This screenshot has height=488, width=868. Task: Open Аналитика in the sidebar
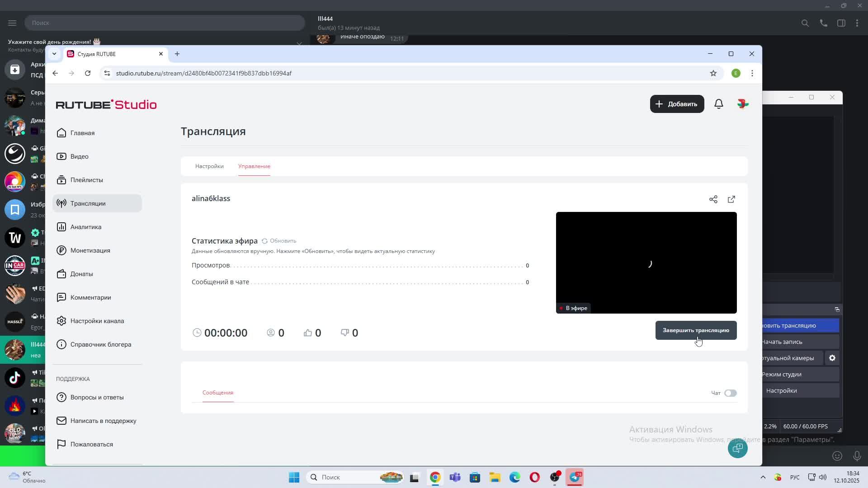tap(85, 227)
